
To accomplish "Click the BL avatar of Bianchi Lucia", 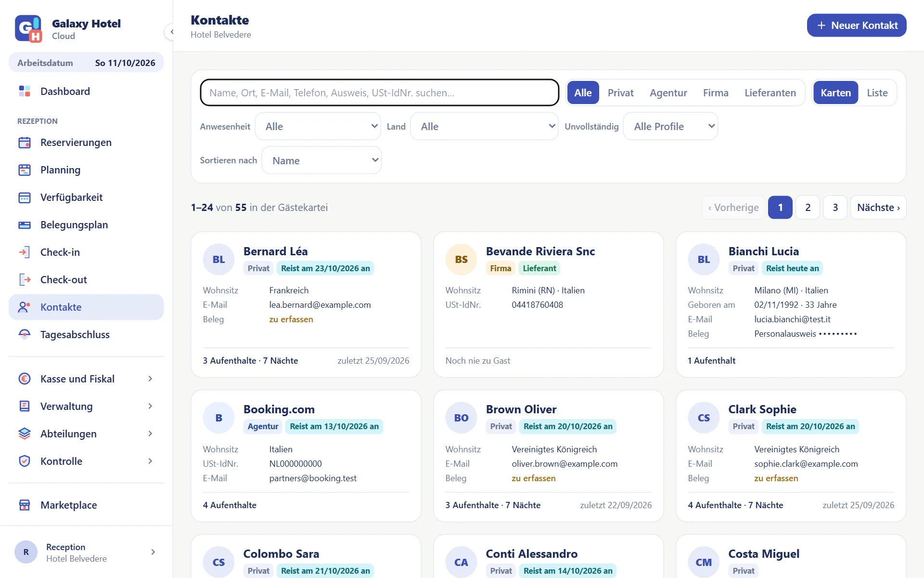I will tap(704, 260).
